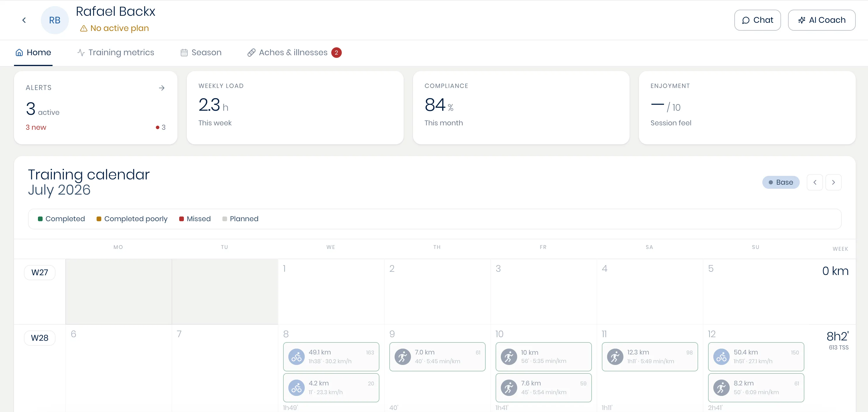Open the Season tab

pyautogui.click(x=201, y=53)
